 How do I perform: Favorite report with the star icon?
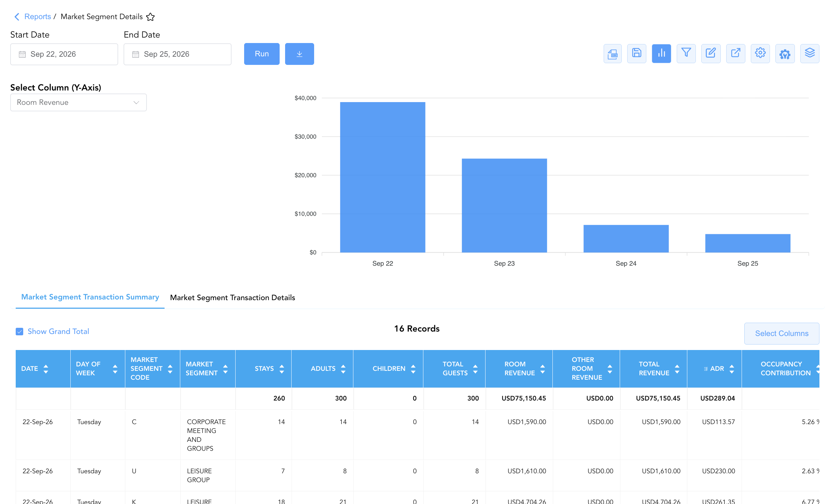click(150, 17)
